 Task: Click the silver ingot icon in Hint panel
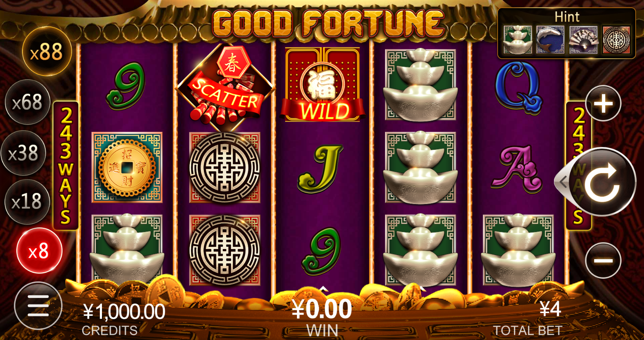(518, 40)
